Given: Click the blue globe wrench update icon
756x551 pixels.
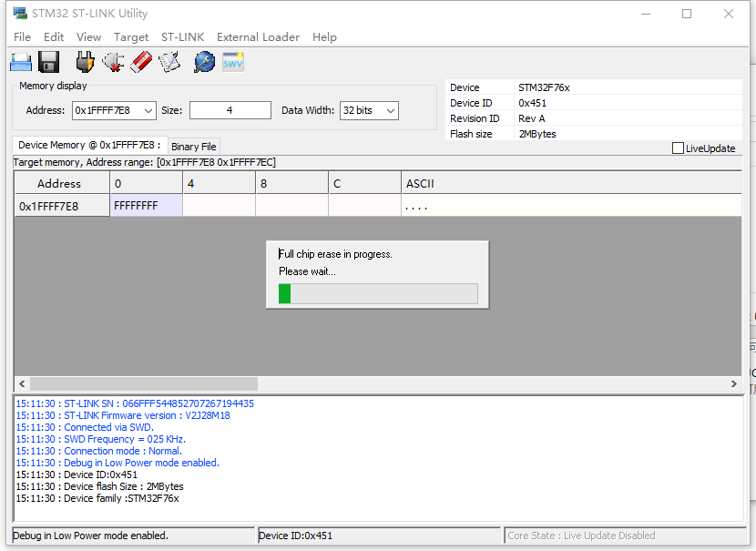Looking at the screenshot, I should pos(204,62).
